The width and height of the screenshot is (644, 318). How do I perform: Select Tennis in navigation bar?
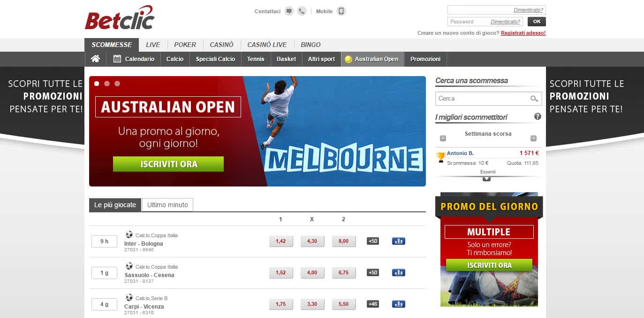[256, 59]
